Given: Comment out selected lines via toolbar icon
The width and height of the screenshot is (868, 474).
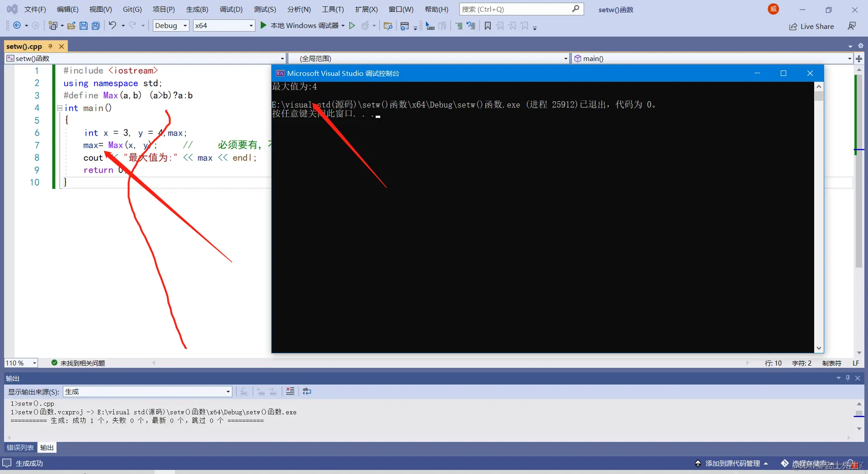Looking at the screenshot, I should coord(459,26).
